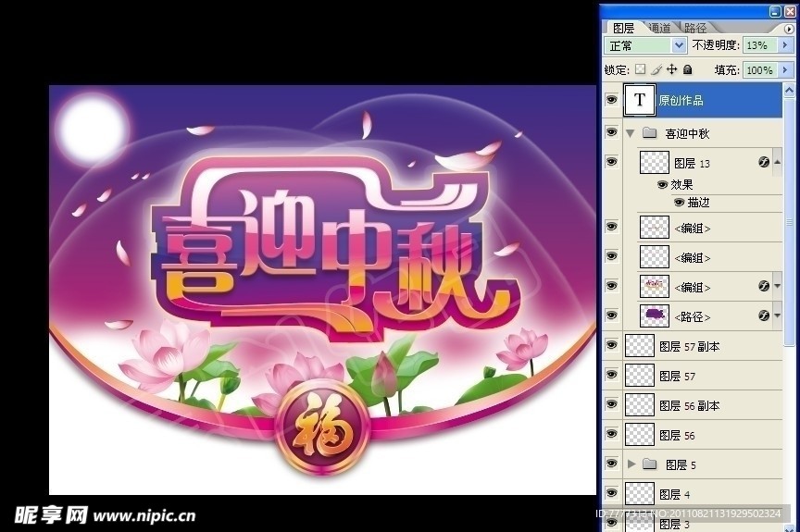Click the 13% opacity value field

(x=761, y=45)
